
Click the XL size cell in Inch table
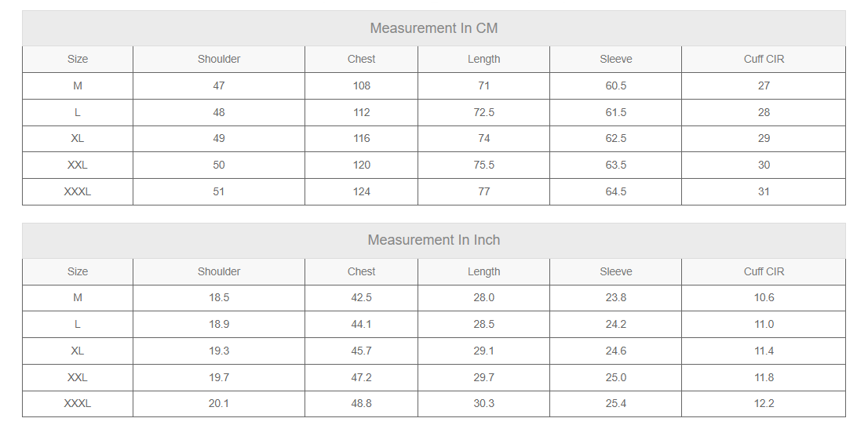[x=78, y=351]
